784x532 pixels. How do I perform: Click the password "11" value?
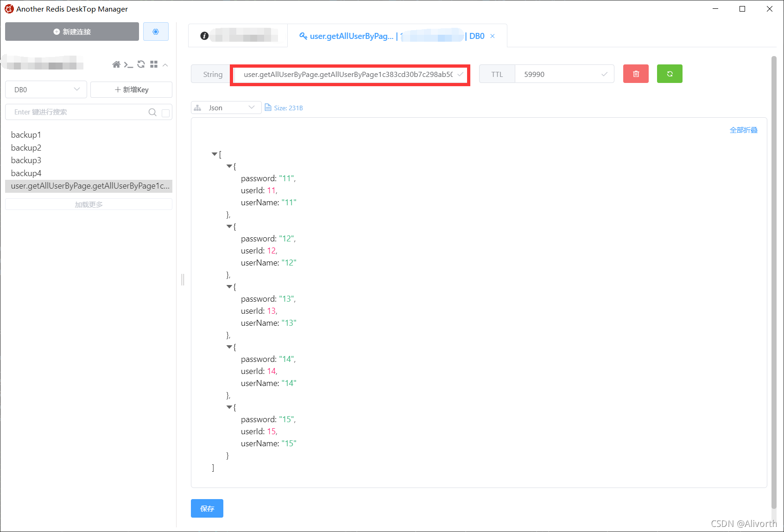pyautogui.click(x=286, y=178)
